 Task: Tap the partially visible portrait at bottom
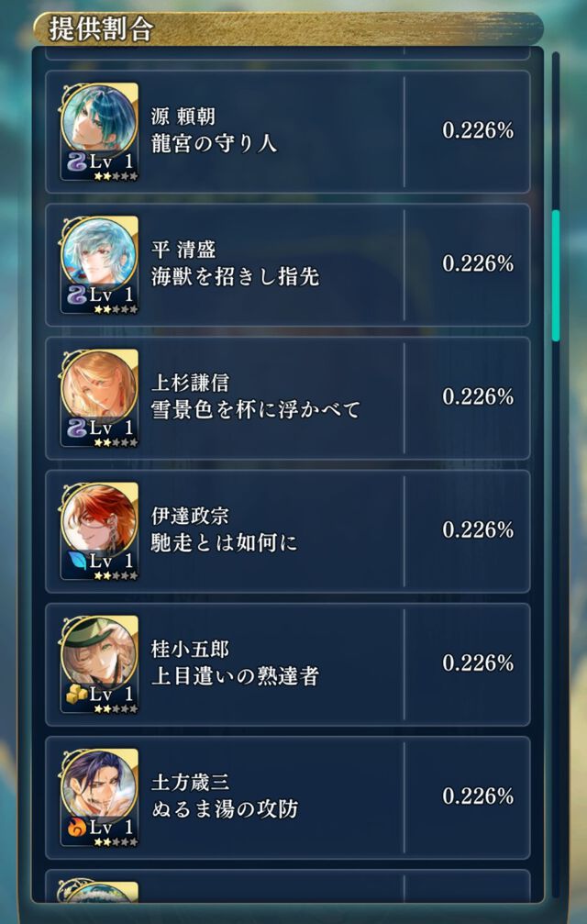click(x=99, y=892)
